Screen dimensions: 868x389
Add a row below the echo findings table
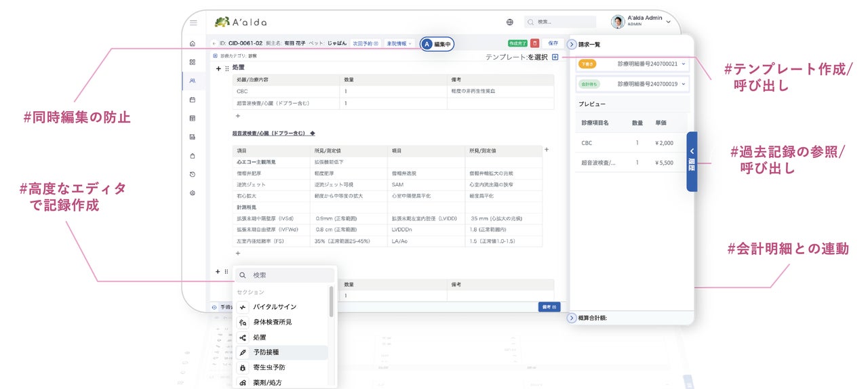pos(237,253)
